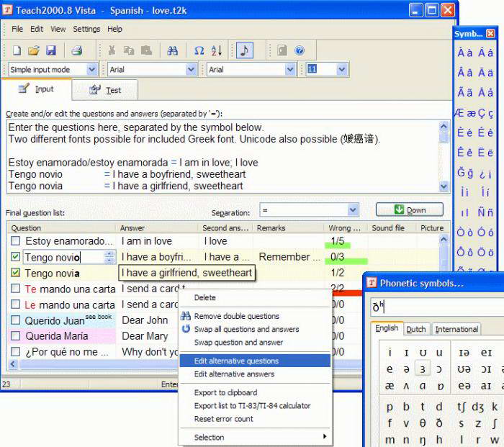Switch to the Input tab

[x=36, y=89]
